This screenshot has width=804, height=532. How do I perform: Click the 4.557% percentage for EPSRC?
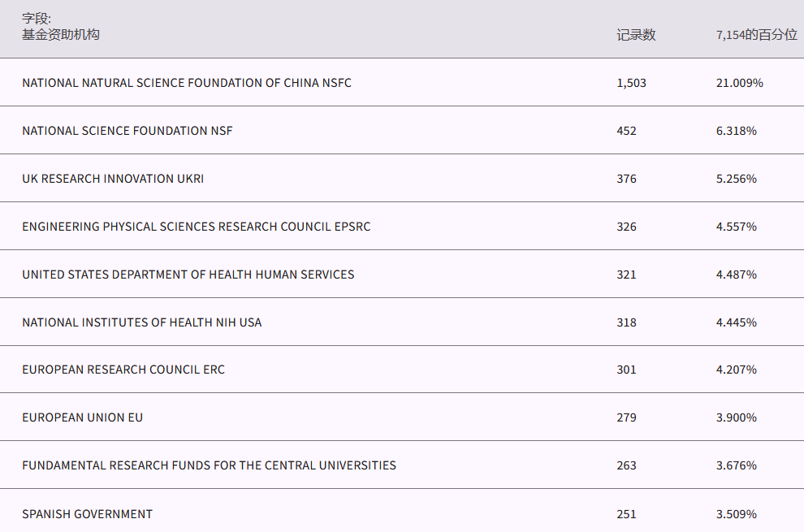736,227
